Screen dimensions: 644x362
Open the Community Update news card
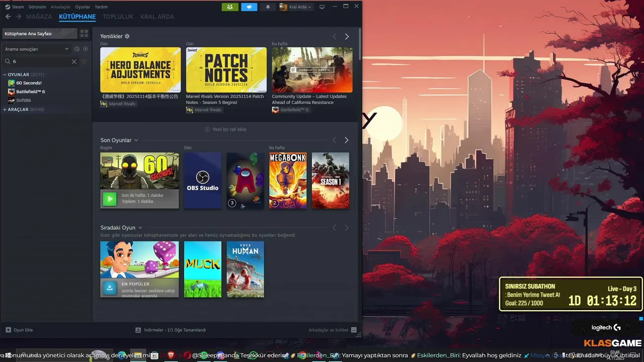[312, 70]
